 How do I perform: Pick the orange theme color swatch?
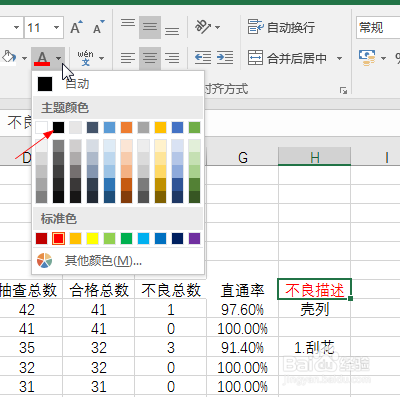coord(126,127)
